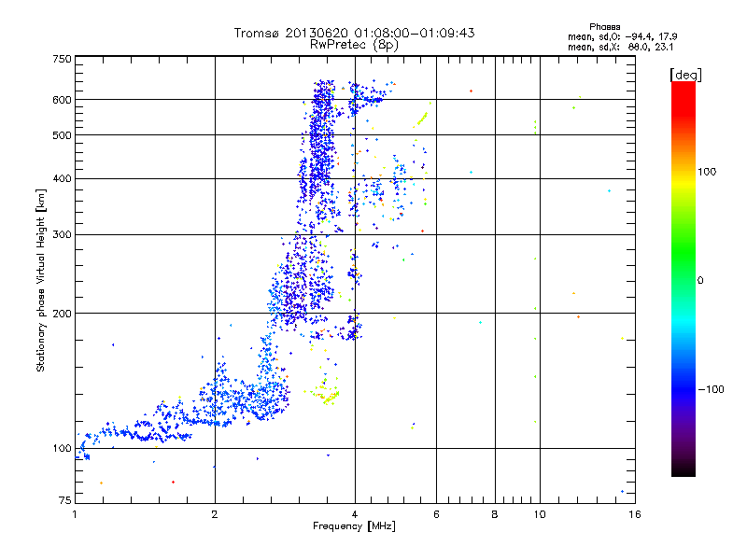Click the isolated red point near 7 MHz, 620 km
This screenshot has width=747, height=560.
pos(471,91)
